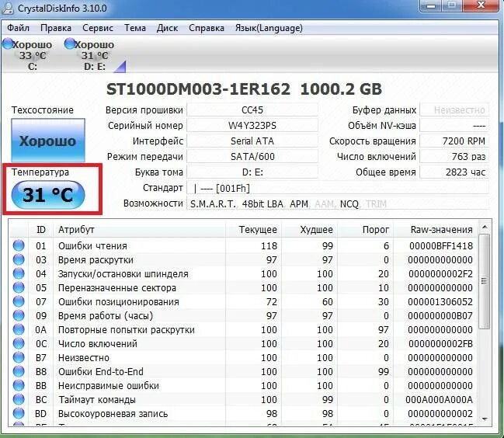The width and height of the screenshot is (504, 438).
Task: Click the blue status orb for disk C:
Action: (8, 43)
